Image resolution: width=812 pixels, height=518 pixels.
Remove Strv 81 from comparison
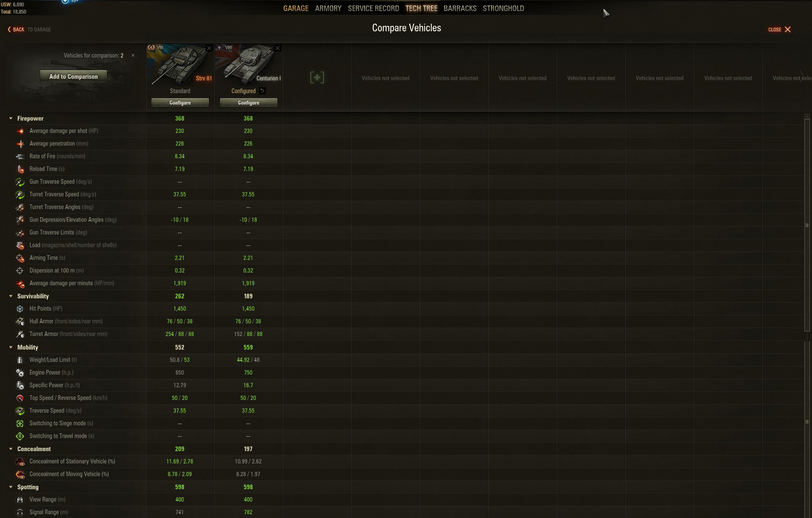tap(209, 48)
